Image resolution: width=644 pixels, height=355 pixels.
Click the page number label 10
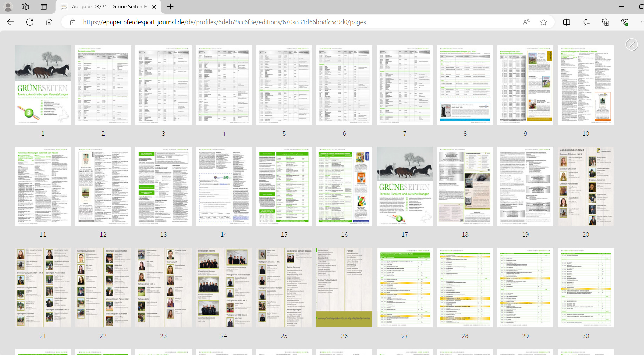[586, 133]
